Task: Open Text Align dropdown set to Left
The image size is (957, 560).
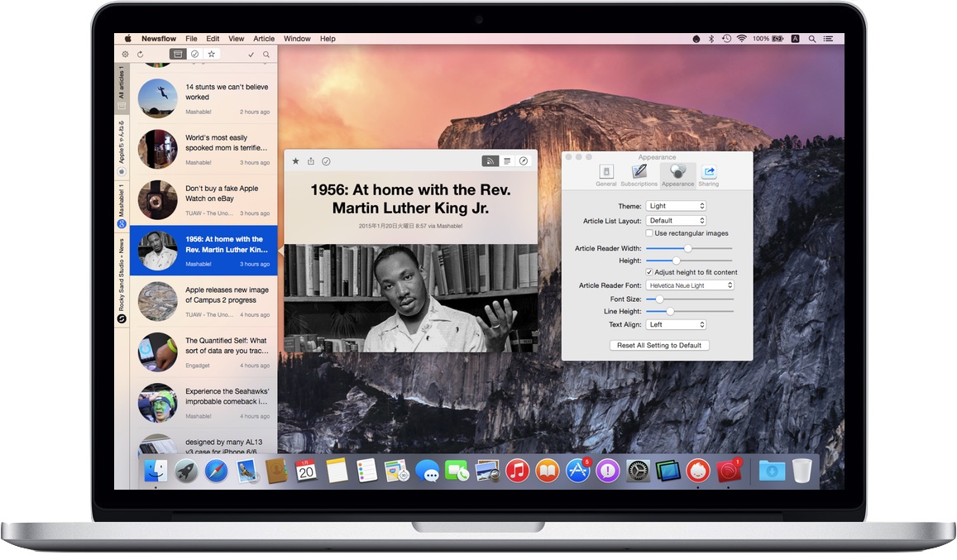Action: point(677,324)
